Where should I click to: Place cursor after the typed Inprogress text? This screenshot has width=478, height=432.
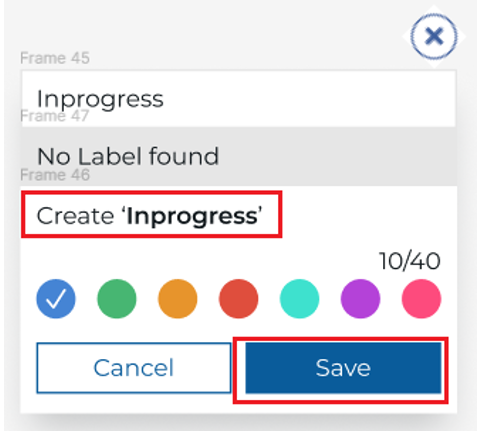click(165, 99)
